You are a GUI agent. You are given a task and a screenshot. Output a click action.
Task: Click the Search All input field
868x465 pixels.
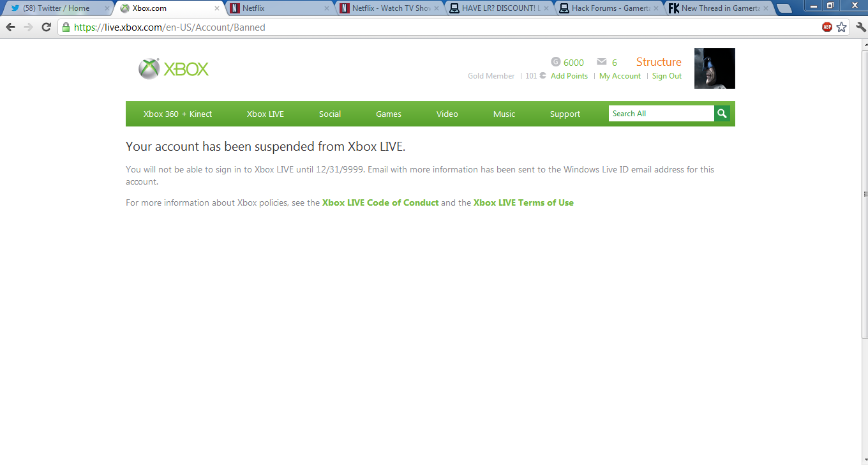661,114
